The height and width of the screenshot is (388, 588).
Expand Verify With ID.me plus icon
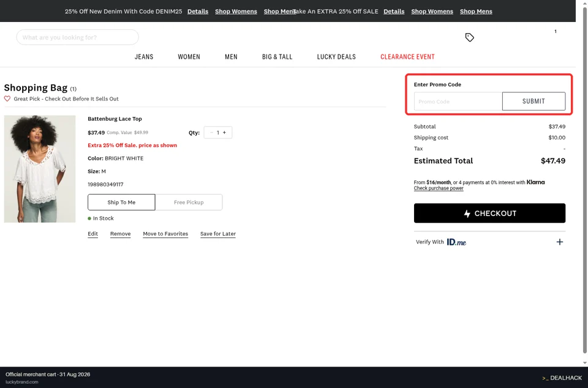559,242
